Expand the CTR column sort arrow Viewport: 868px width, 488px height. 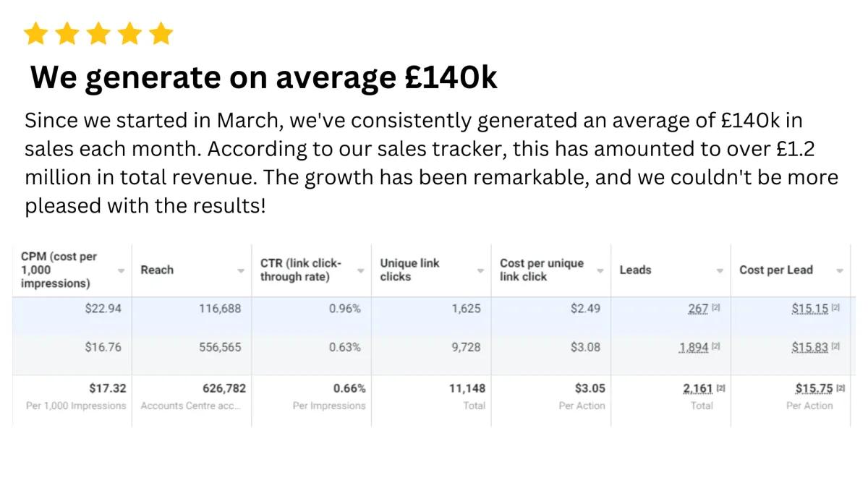(x=360, y=270)
